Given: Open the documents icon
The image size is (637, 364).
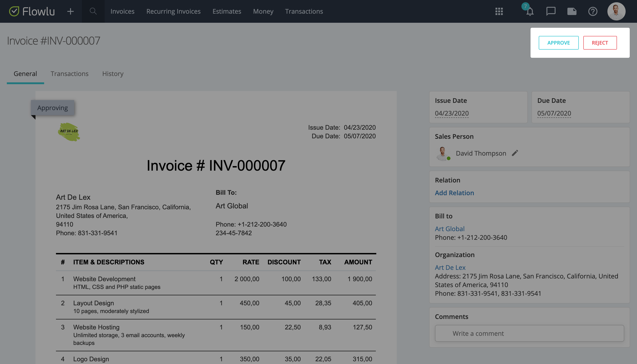Looking at the screenshot, I should [572, 11].
